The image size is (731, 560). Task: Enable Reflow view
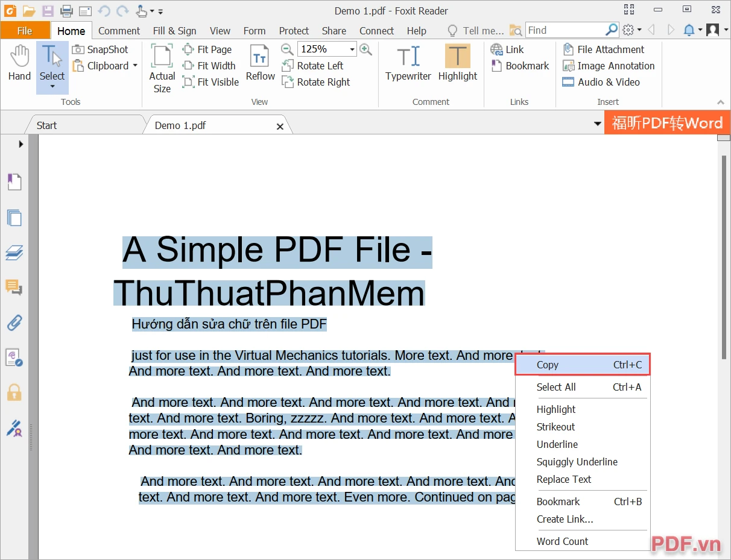coord(260,63)
